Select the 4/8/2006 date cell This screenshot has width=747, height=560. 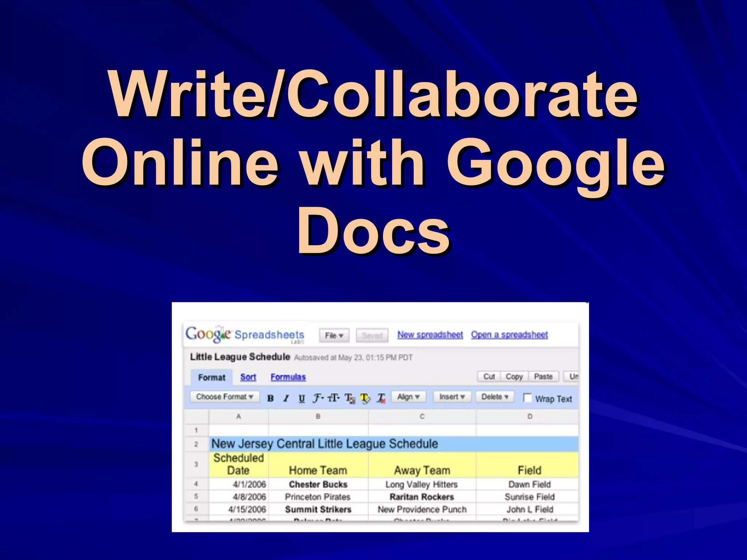239,497
